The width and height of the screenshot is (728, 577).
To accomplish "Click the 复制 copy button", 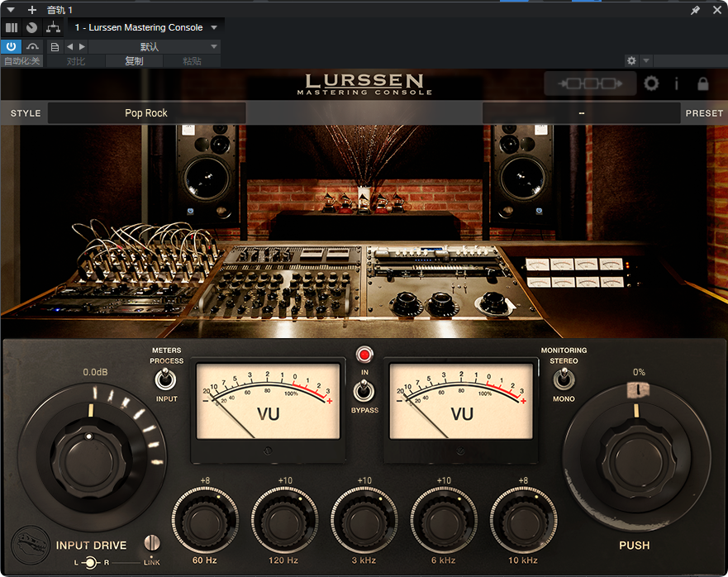I will tap(134, 61).
